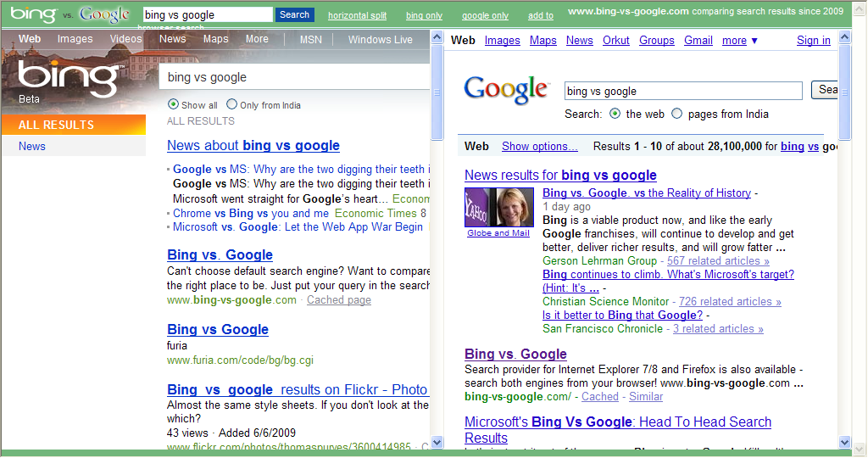This screenshot has height=458, width=868.
Task: Open Bing Videos tab
Action: pos(125,39)
